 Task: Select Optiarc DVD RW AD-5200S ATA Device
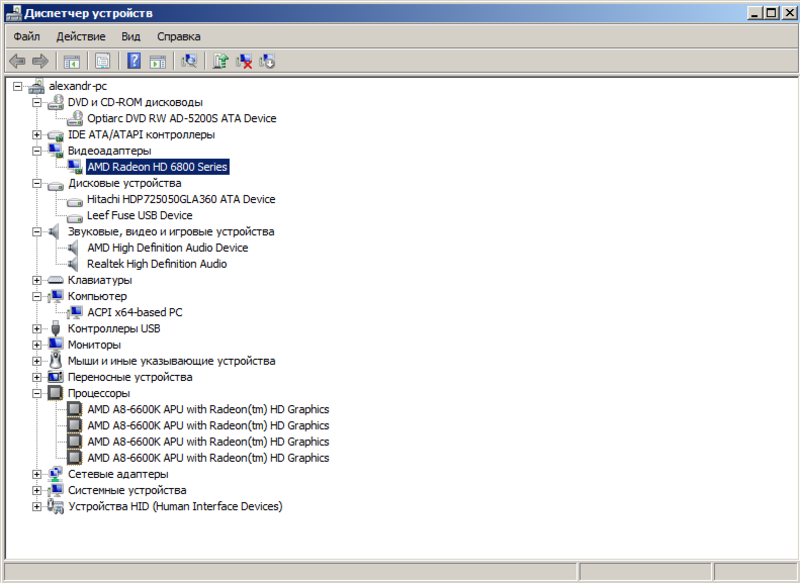click(x=182, y=118)
